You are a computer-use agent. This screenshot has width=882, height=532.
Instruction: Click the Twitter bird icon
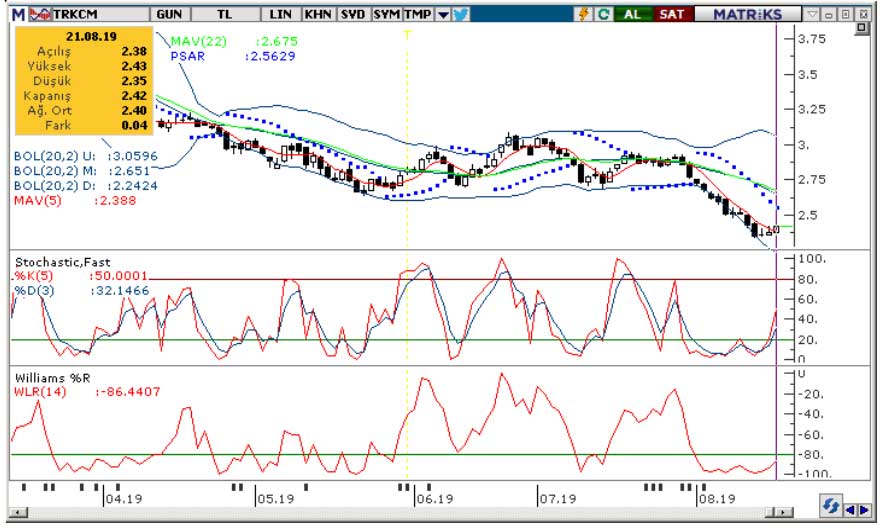pyautogui.click(x=461, y=14)
